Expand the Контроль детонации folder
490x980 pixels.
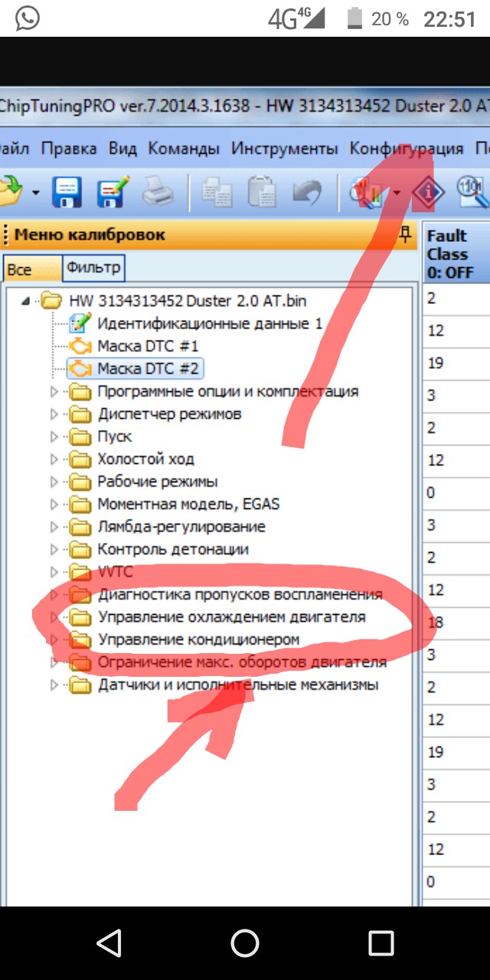pos(54,550)
